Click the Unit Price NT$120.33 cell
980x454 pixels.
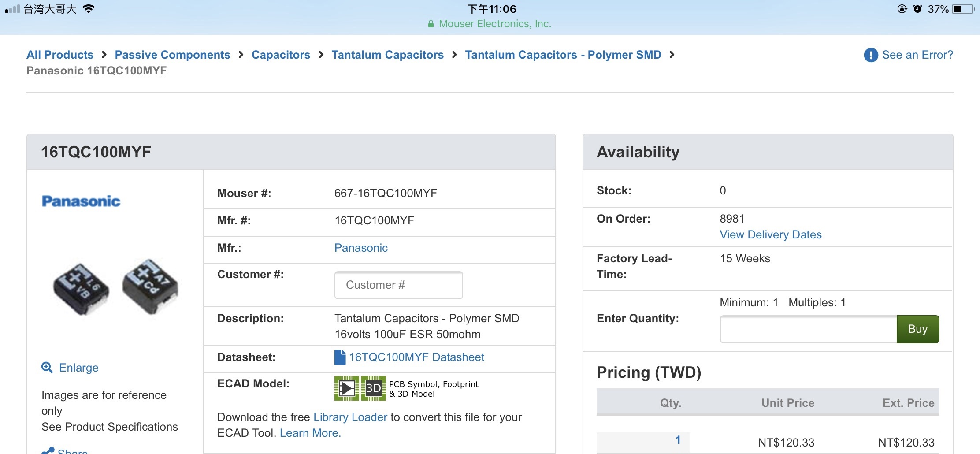[x=786, y=443]
